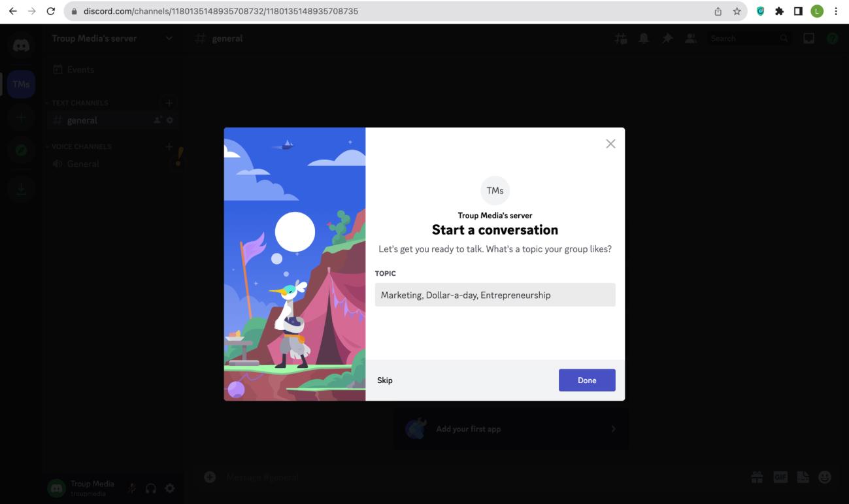Close the Start a conversation dialog
The width and height of the screenshot is (849, 504).
610,144
